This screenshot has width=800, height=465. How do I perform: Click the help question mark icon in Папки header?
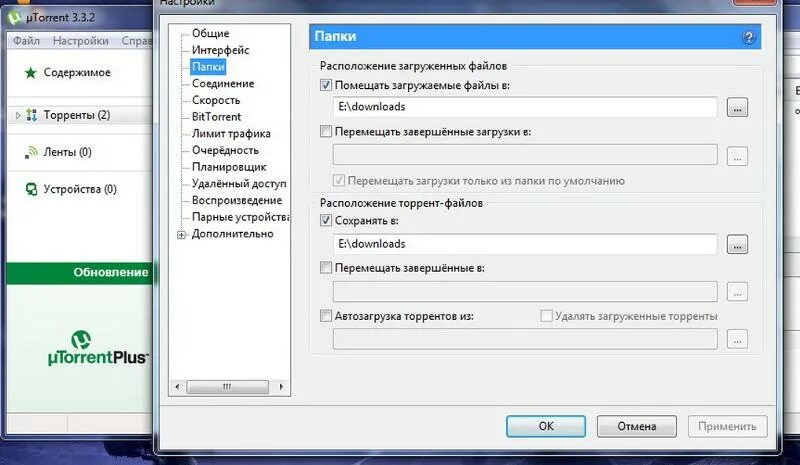748,37
